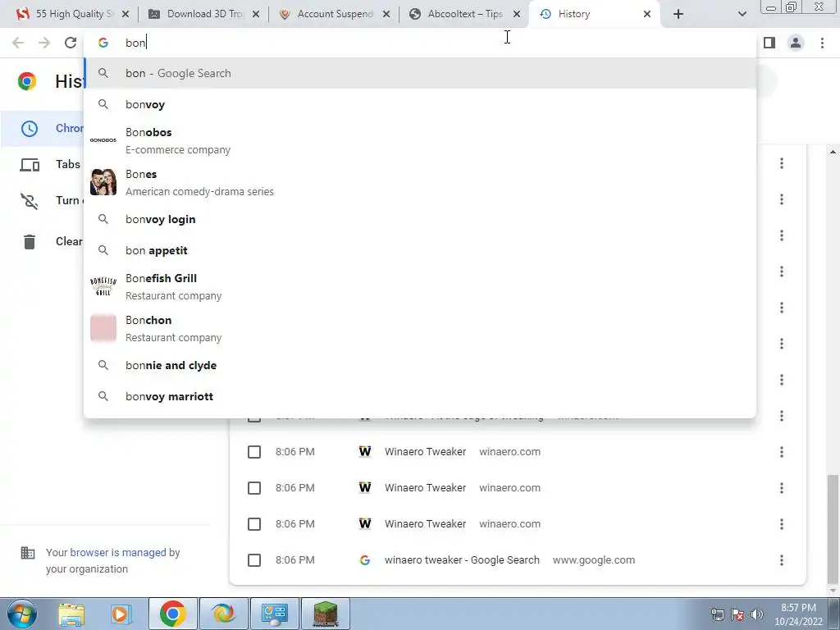Close the 'Download 3D Tro' tab
Viewport: 840px width, 630px height.
coord(256,14)
